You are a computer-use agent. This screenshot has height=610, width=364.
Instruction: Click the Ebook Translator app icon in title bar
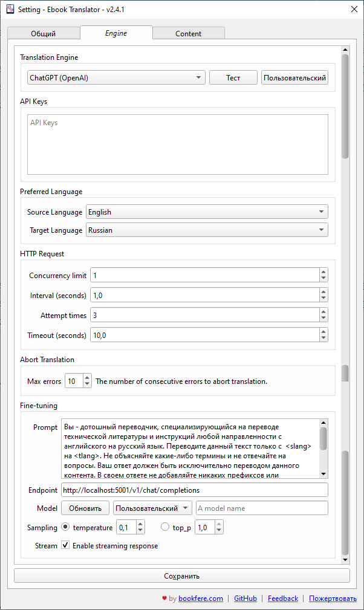coord(10,10)
